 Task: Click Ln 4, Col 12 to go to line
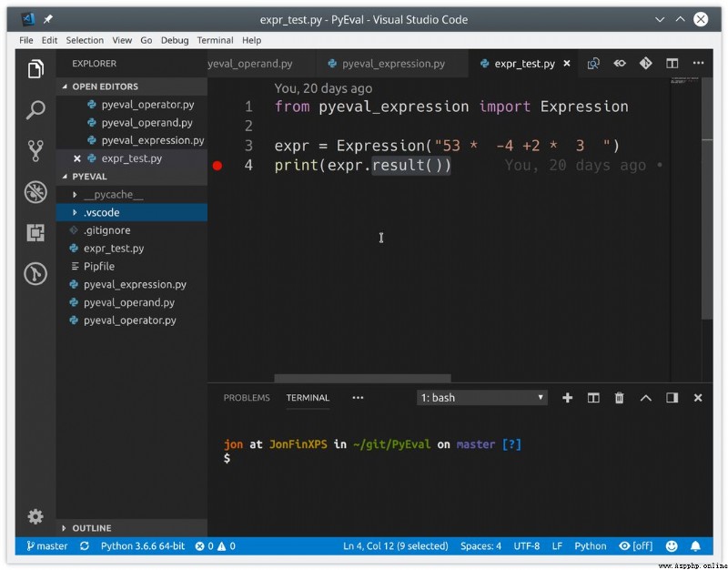point(396,545)
